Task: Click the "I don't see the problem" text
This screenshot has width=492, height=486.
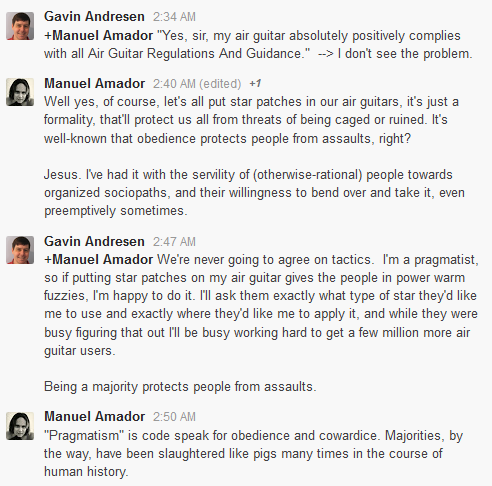Action: pos(405,54)
